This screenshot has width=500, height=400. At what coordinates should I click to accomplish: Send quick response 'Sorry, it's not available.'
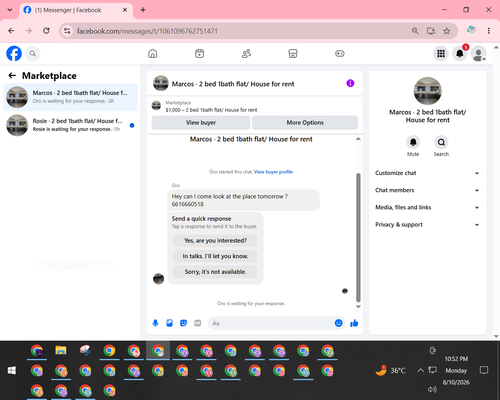click(215, 272)
